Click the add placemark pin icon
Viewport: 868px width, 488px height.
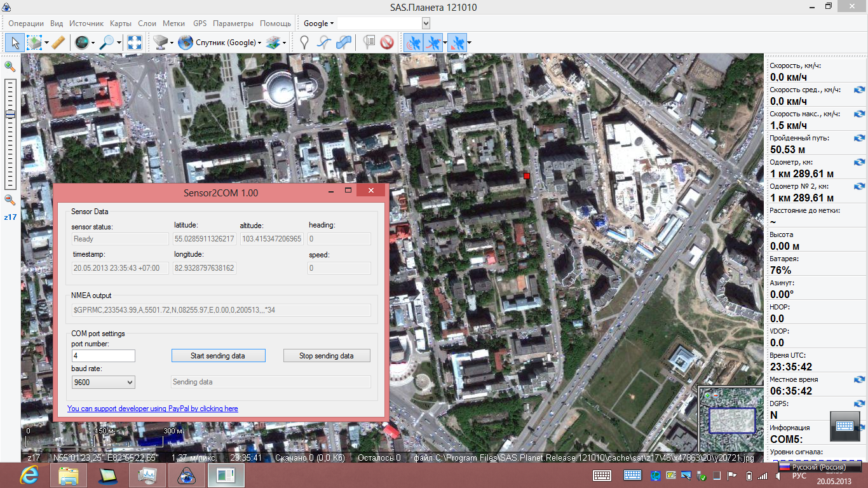point(304,43)
